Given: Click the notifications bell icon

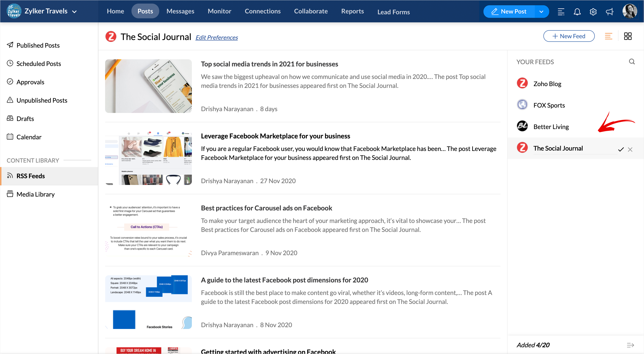Looking at the screenshot, I should coord(577,11).
